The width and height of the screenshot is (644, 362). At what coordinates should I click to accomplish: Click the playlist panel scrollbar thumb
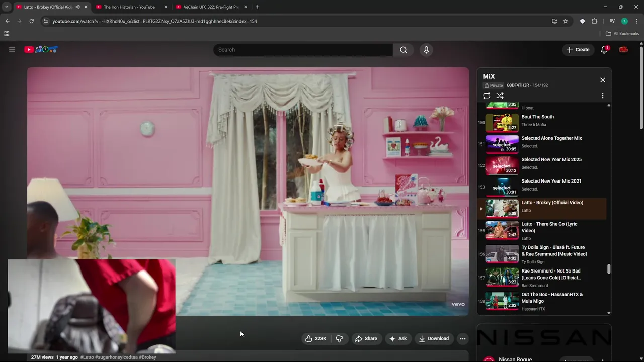pyautogui.click(x=609, y=269)
